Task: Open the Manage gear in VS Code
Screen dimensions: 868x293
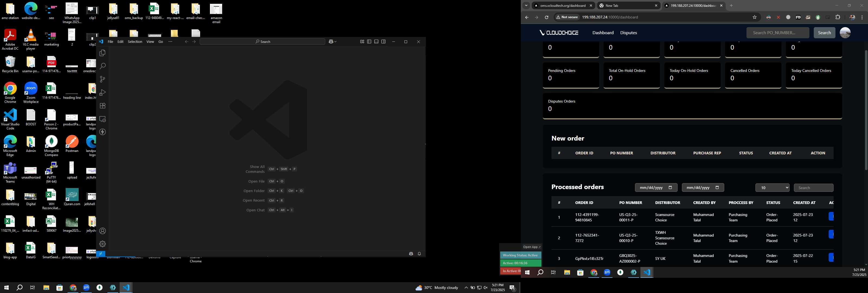Action: click(103, 244)
